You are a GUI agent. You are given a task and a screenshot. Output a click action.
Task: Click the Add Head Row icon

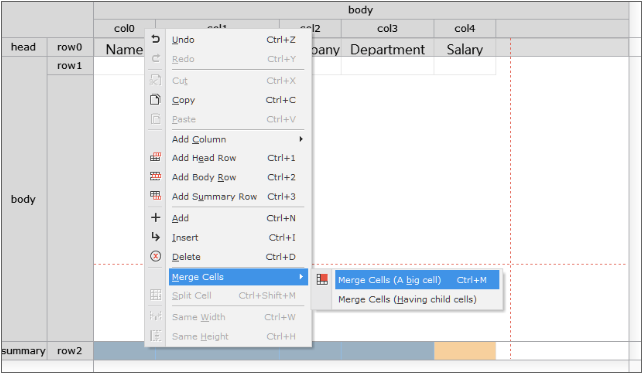click(x=155, y=157)
